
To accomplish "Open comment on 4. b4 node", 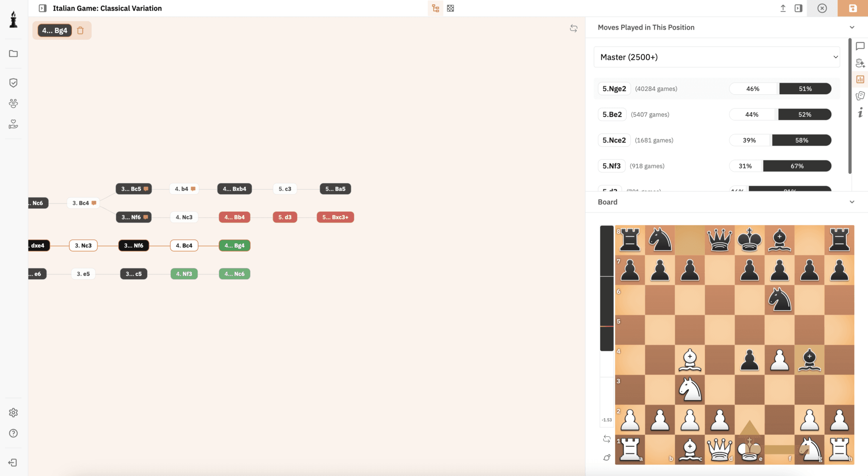I will [193, 189].
